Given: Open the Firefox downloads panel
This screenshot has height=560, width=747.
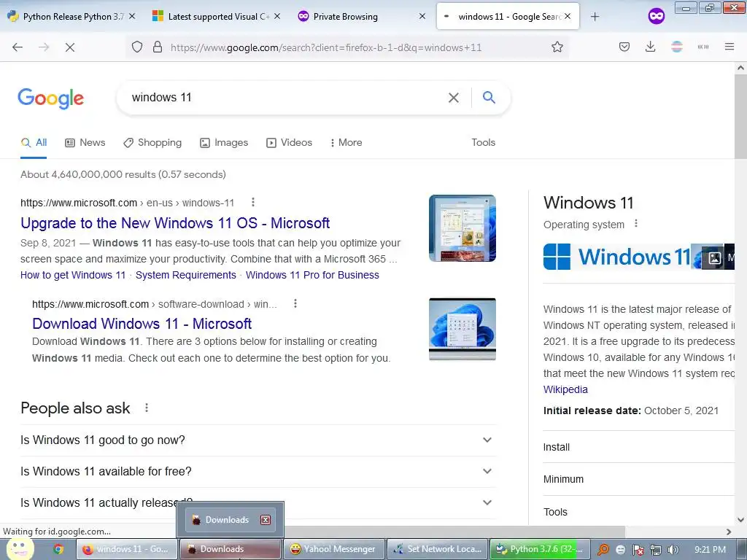Looking at the screenshot, I should pyautogui.click(x=650, y=47).
